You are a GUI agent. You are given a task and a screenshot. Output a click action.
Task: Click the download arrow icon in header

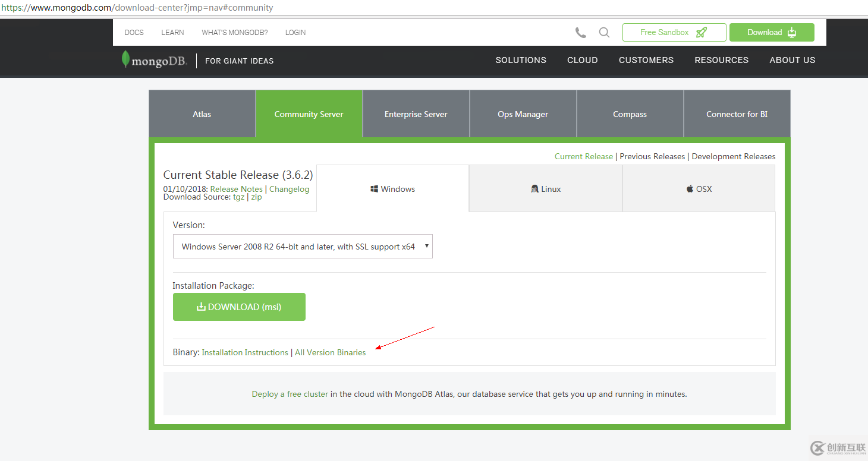click(792, 33)
